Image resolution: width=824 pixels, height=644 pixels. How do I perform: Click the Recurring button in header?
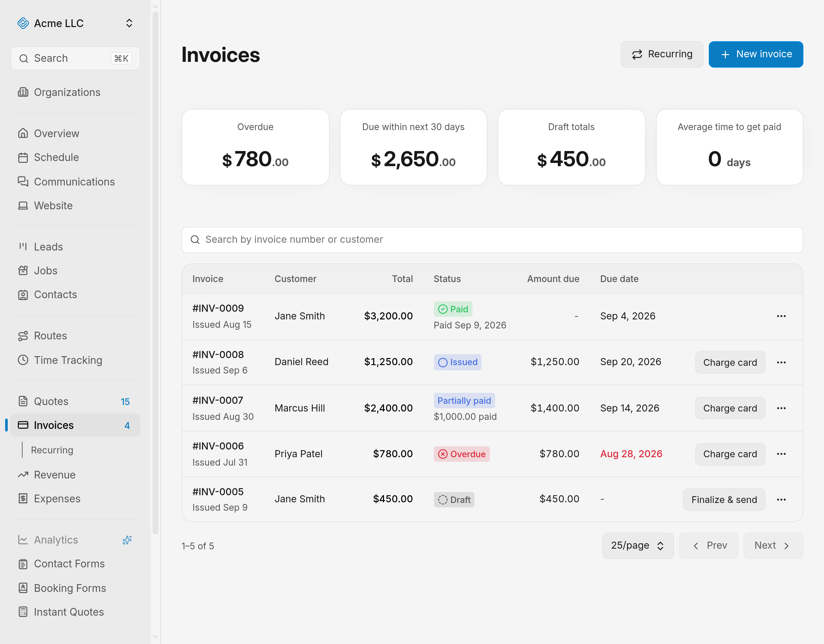click(x=662, y=54)
